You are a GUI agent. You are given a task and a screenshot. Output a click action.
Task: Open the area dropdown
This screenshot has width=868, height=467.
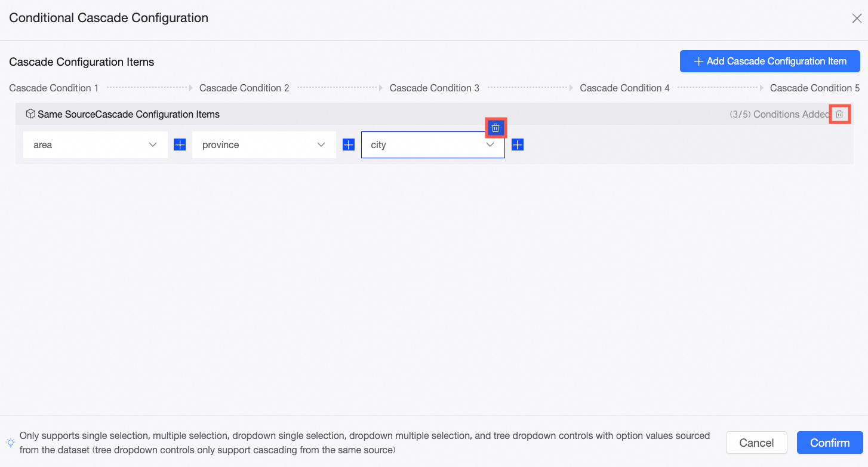96,145
